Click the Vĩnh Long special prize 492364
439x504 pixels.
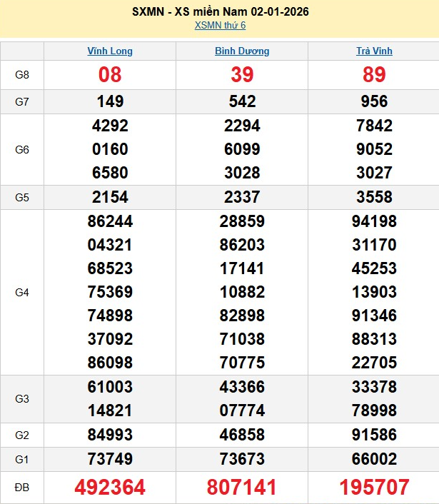point(110,488)
